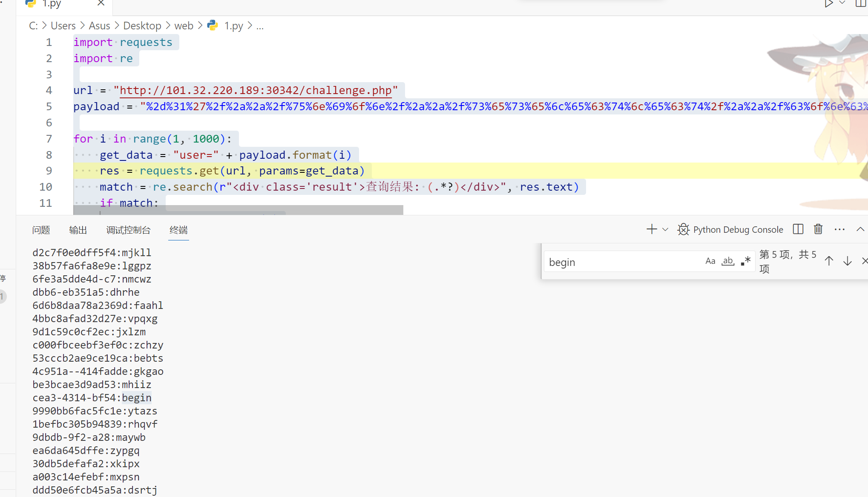Click the horizontal editor scrollbar
This screenshot has width=868, height=497.
click(x=238, y=210)
